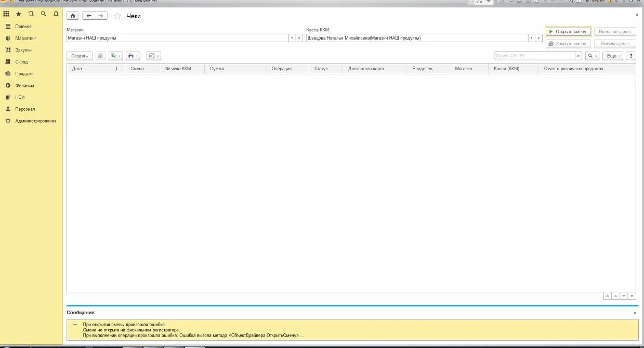644x348 pixels.
Task: Open the Маркетинг section
Action: (x=26, y=38)
